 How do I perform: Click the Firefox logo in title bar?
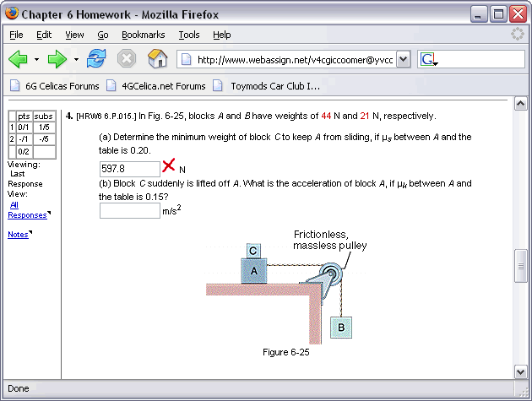[12, 14]
